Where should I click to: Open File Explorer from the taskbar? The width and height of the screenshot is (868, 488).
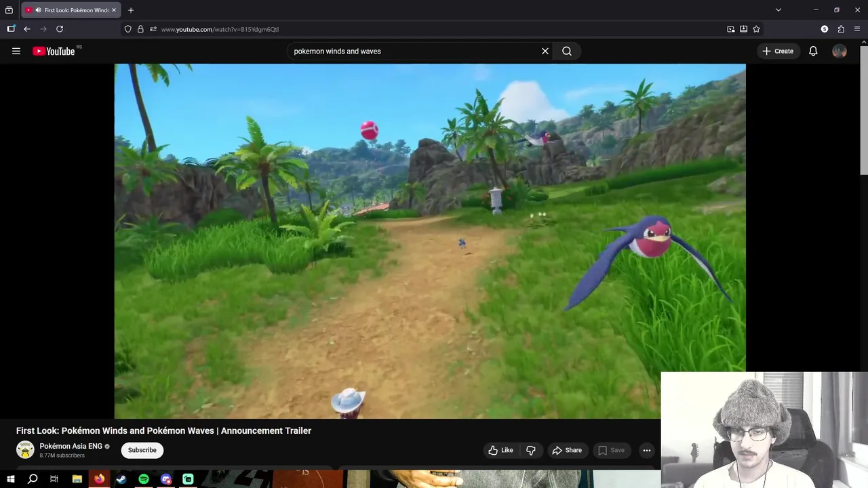pyautogui.click(x=77, y=479)
